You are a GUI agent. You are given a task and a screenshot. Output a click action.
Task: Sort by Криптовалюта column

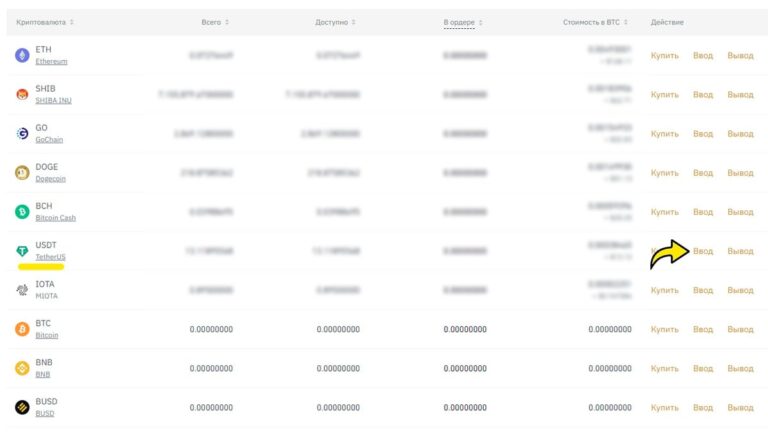pos(45,22)
